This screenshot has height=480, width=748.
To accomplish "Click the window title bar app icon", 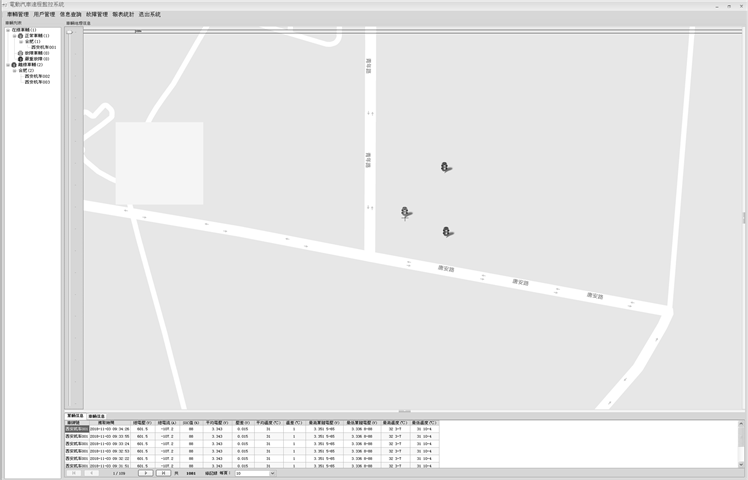I will coord(5,4).
